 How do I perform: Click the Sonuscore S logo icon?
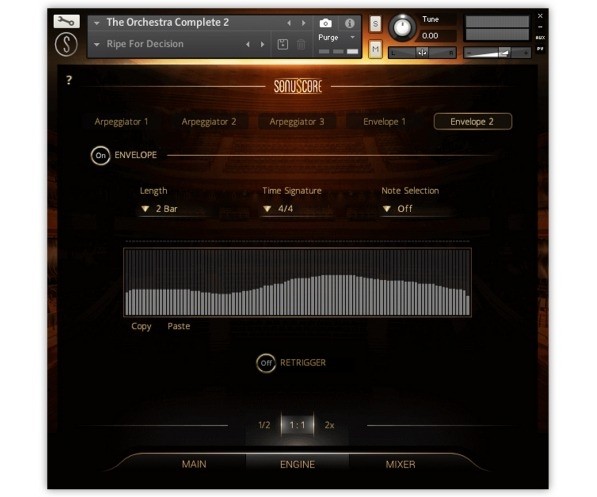(x=66, y=44)
